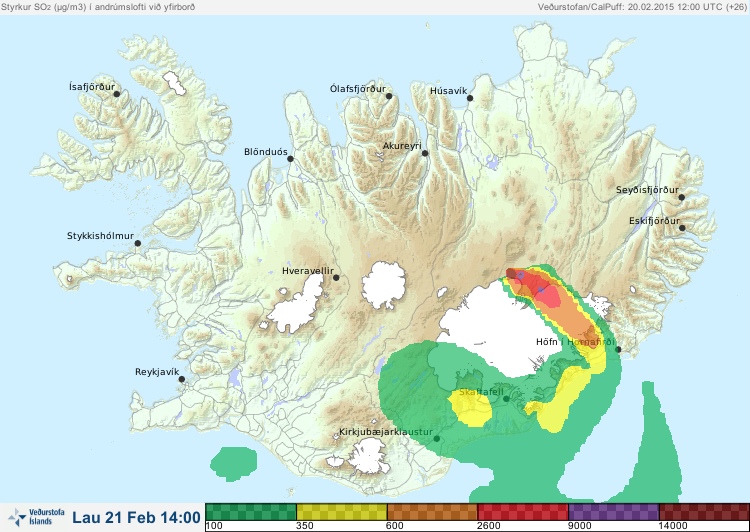The height and width of the screenshot is (532, 750).
Task: Click the green 100 legend swatch
Action: click(x=251, y=512)
